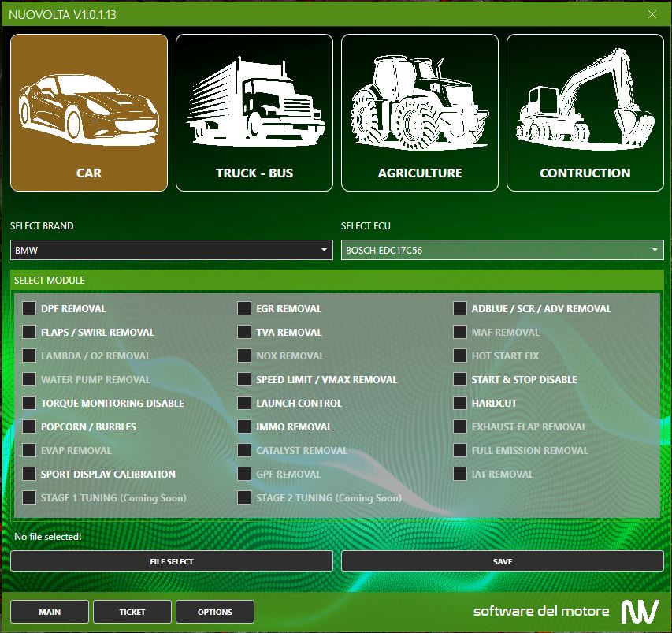Check the EVAP REMOVAL box
Screen dimensions: 672x633
point(29,450)
